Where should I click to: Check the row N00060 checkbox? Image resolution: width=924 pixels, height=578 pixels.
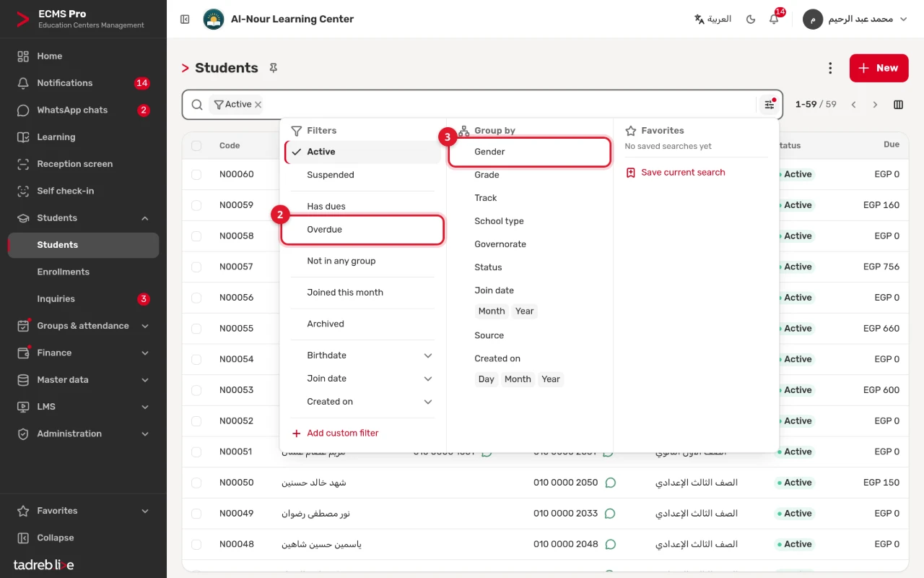pyautogui.click(x=196, y=174)
